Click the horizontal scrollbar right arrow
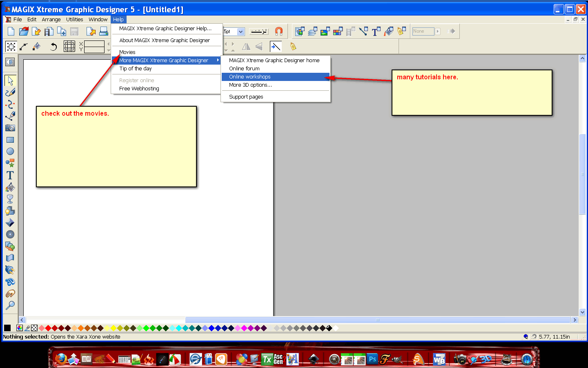The width and height of the screenshot is (588, 368). coord(575,320)
